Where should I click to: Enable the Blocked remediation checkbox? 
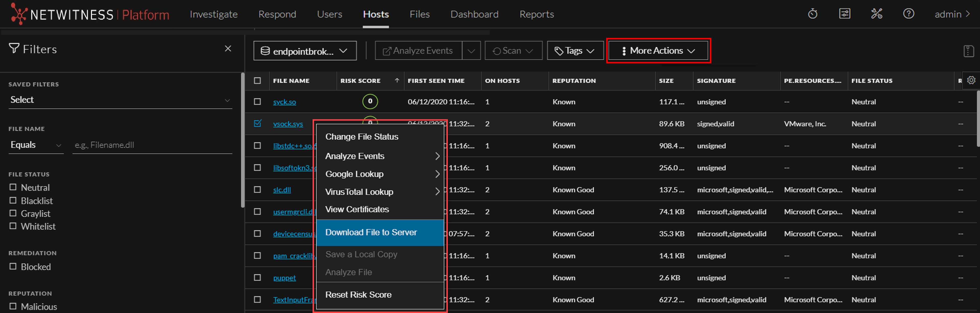coord(13,266)
